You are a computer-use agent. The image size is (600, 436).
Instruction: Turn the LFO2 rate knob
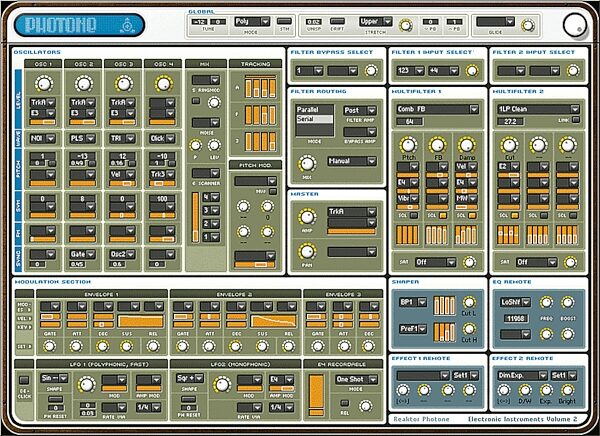[x=222, y=384]
